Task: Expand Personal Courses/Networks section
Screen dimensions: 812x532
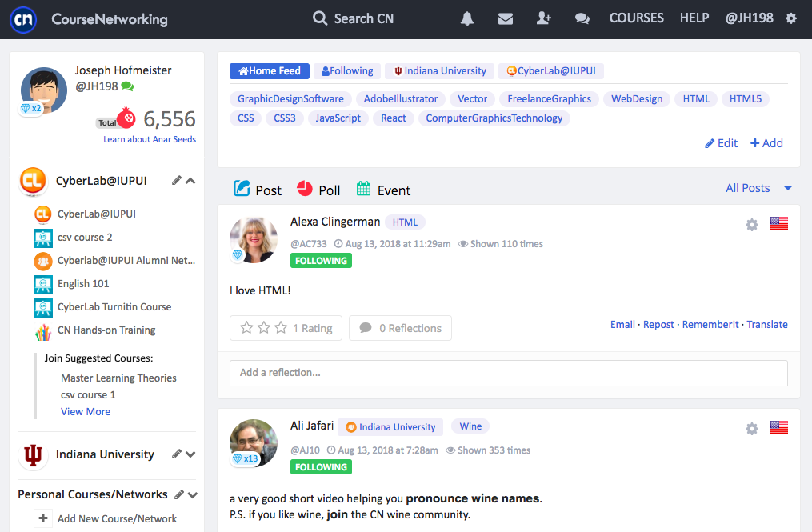Action: 193,494
